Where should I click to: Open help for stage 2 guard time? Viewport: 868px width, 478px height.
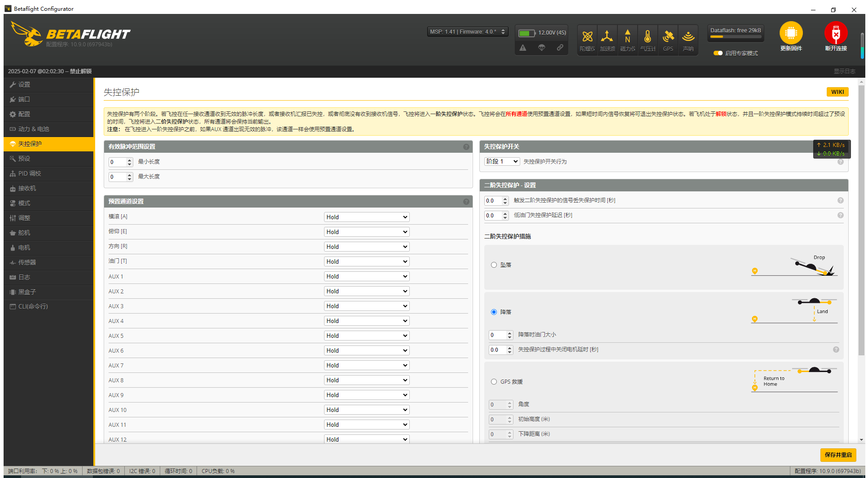(x=841, y=200)
